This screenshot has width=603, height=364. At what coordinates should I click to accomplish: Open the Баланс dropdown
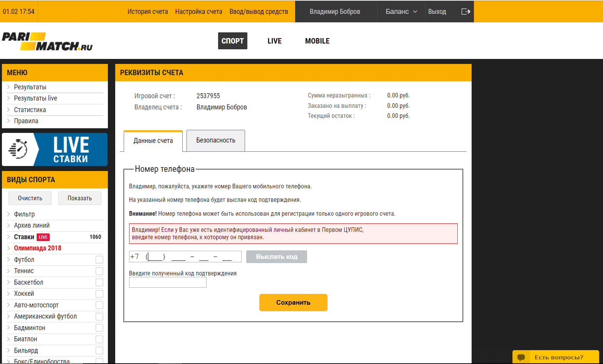(x=401, y=12)
